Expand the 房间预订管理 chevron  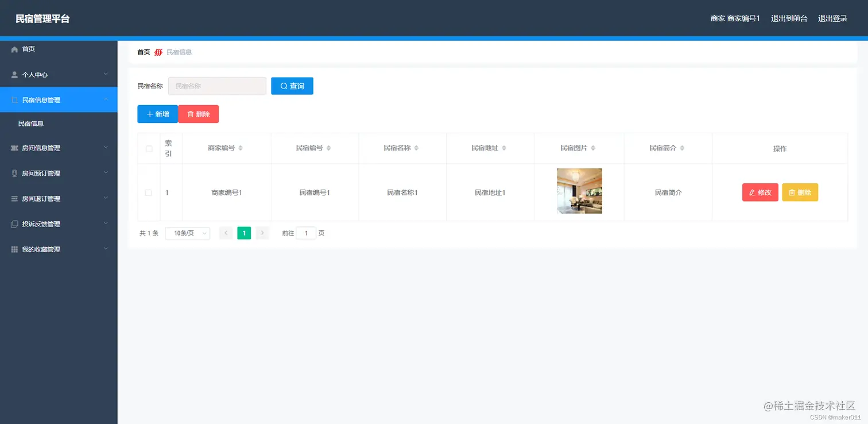106,173
